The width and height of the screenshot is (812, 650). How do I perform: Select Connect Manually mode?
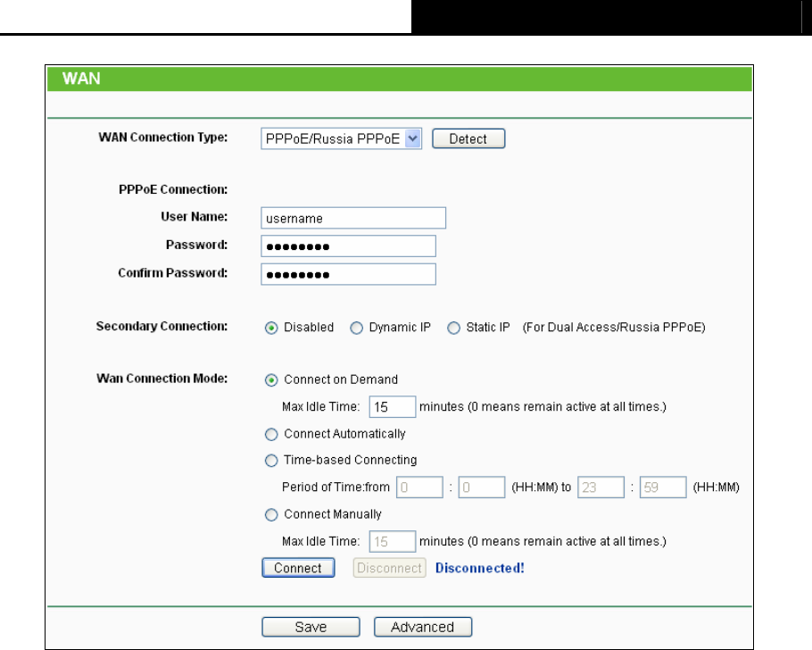point(271,514)
